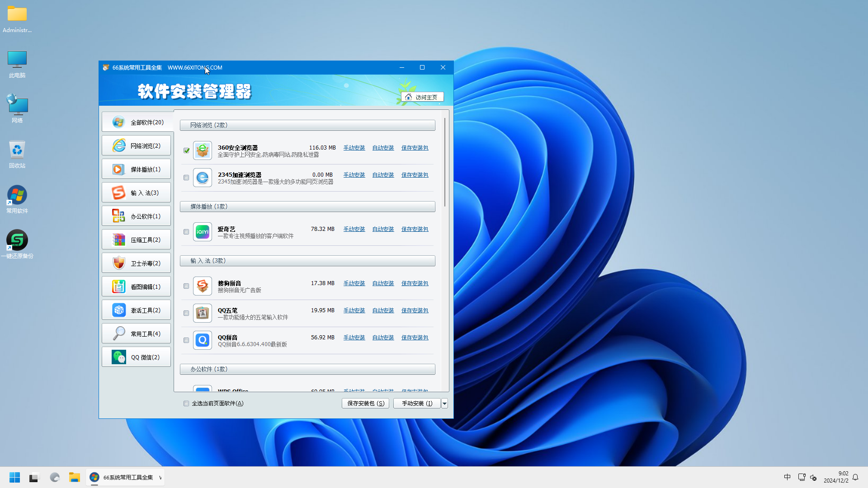Open notification bell in system tray

(855, 477)
